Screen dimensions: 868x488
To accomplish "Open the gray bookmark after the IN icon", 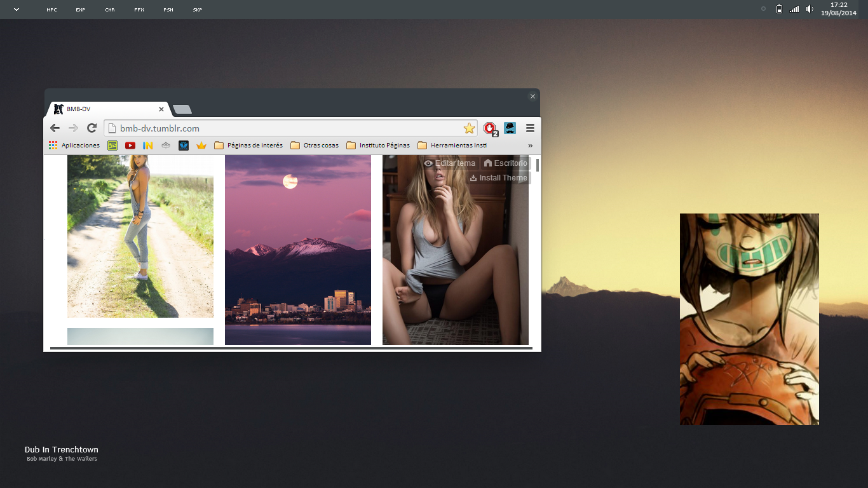I will pyautogui.click(x=166, y=146).
